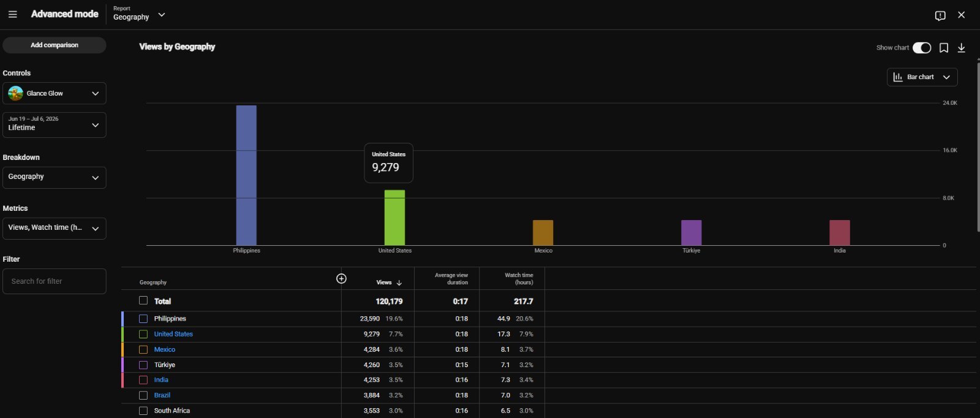Click the Add comparison button

[x=55, y=45]
